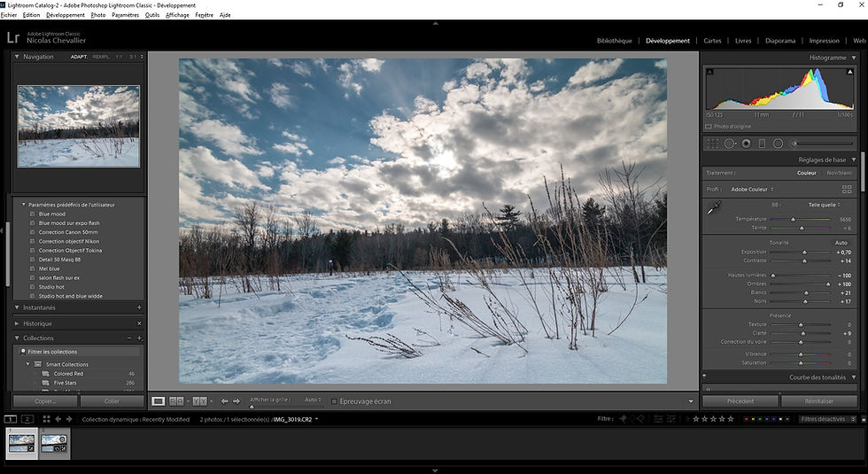Filter by rejected flag icon
The width and height of the screenshot is (868, 474).
tap(640, 419)
